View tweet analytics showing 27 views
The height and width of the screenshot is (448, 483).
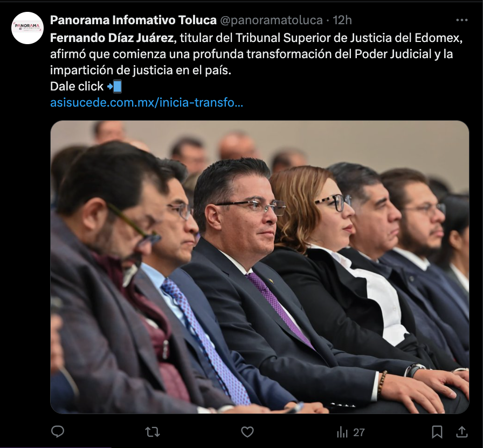click(350, 432)
